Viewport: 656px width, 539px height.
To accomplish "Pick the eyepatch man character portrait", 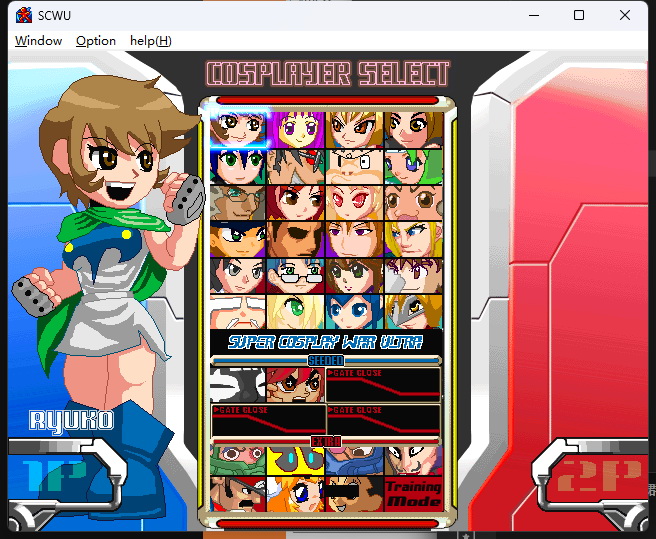I will [296, 239].
